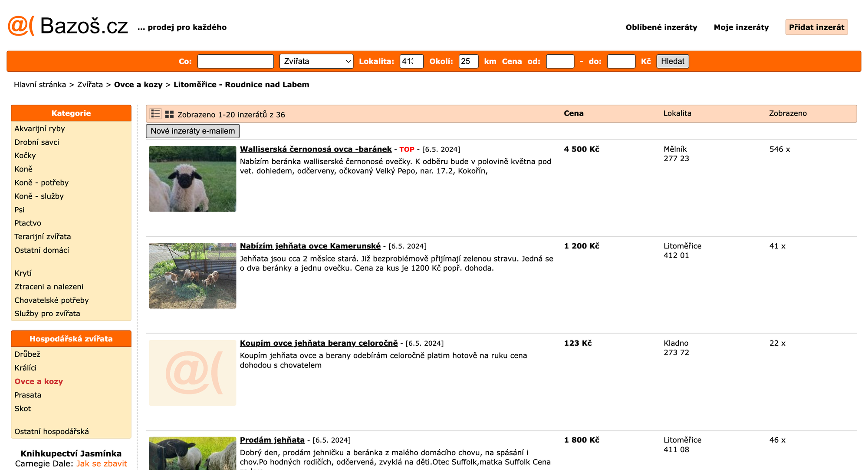Open the Kamerunské jehňata photo thumbnail
This screenshot has width=868, height=470.
pyautogui.click(x=192, y=276)
